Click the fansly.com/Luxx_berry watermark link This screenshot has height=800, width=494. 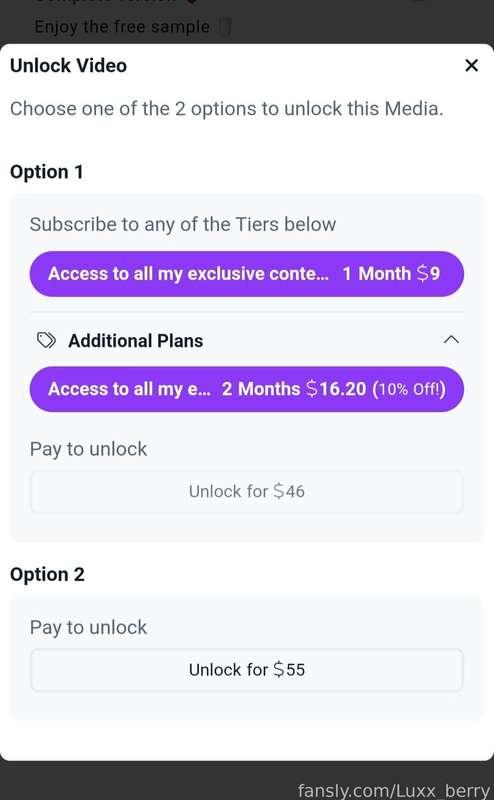coord(393,790)
